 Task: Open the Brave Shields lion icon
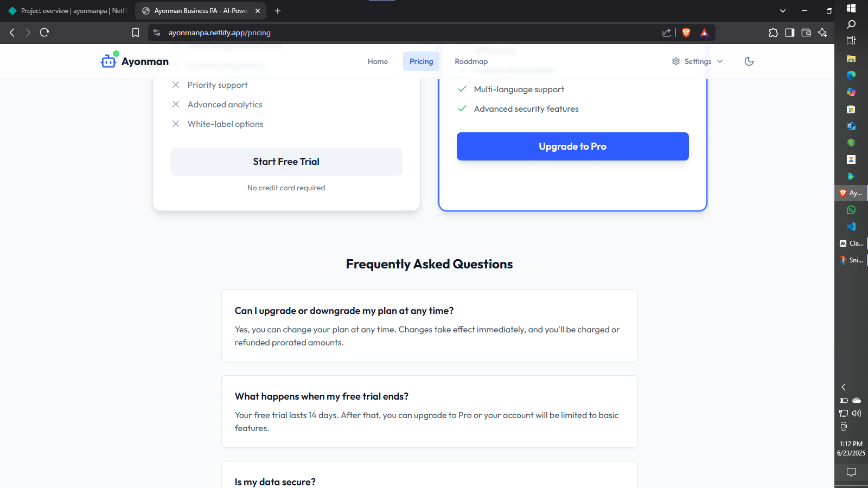[x=686, y=33]
